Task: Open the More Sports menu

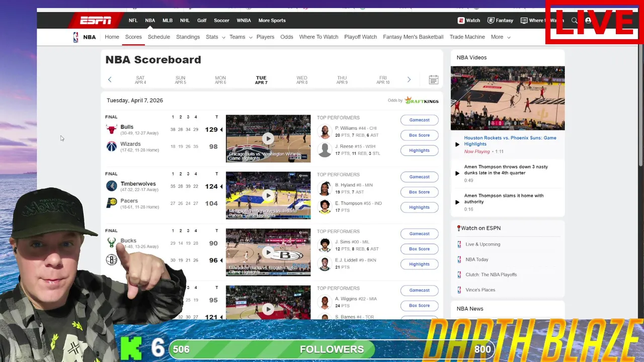Action: [x=272, y=21]
